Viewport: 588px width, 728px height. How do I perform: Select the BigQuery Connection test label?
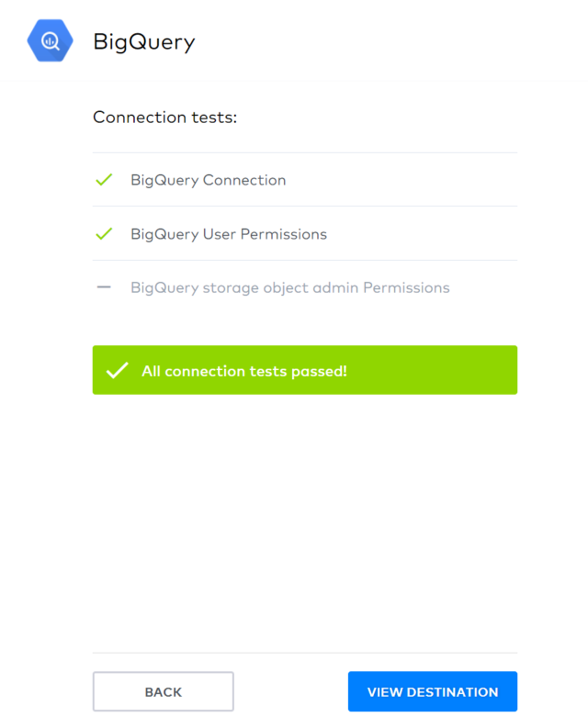click(x=208, y=180)
